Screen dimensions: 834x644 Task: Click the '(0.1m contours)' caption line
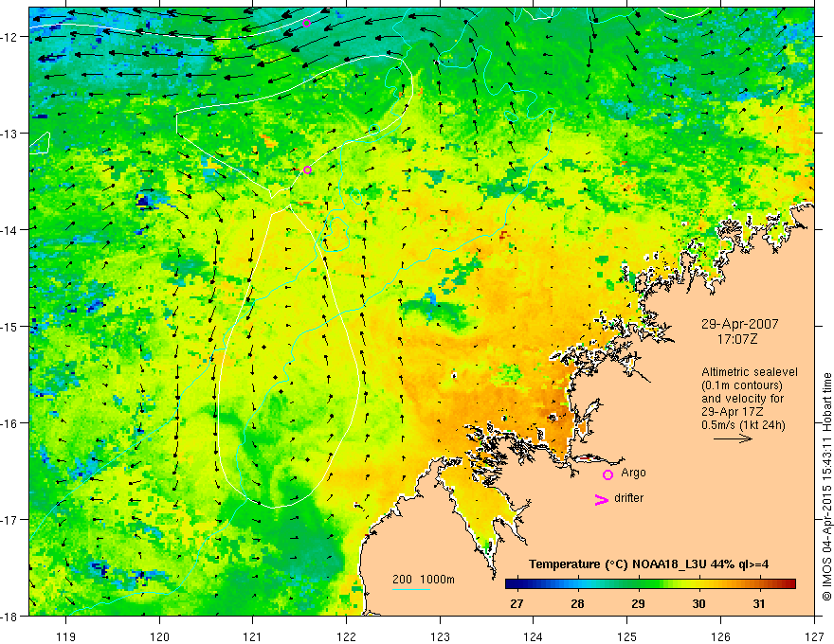[x=742, y=385]
